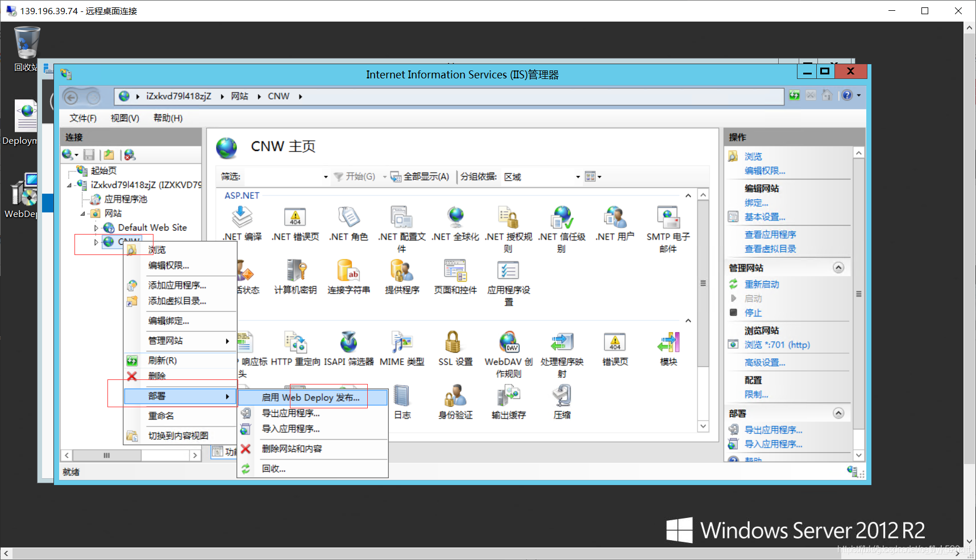The image size is (976, 560).
Task: Select 应用程序池 in the connections tree
Action: [x=126, y=199]
